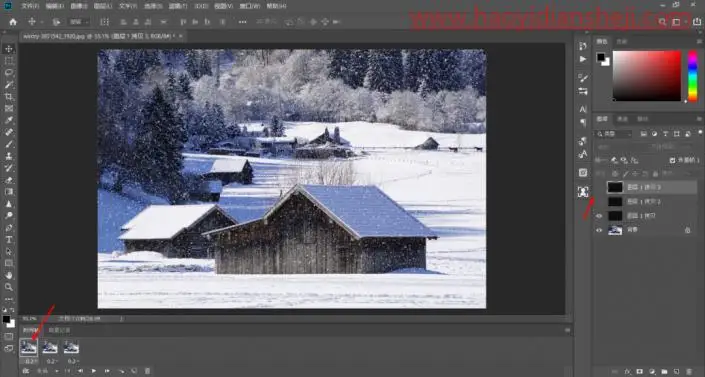The height and width of the screenshot is (377, 705).
Task: Toggle layer filtering switch in Layers panel
Action: pos(701,133)
